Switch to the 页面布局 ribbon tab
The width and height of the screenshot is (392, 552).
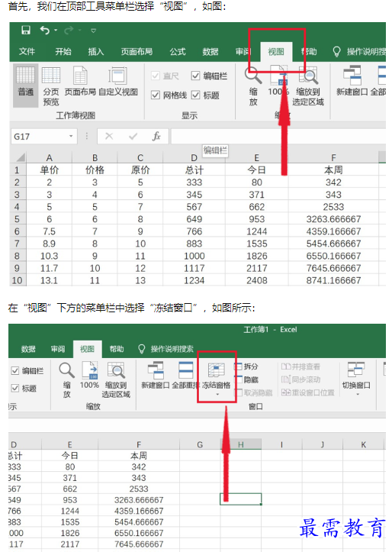click(x=137, y=52)
